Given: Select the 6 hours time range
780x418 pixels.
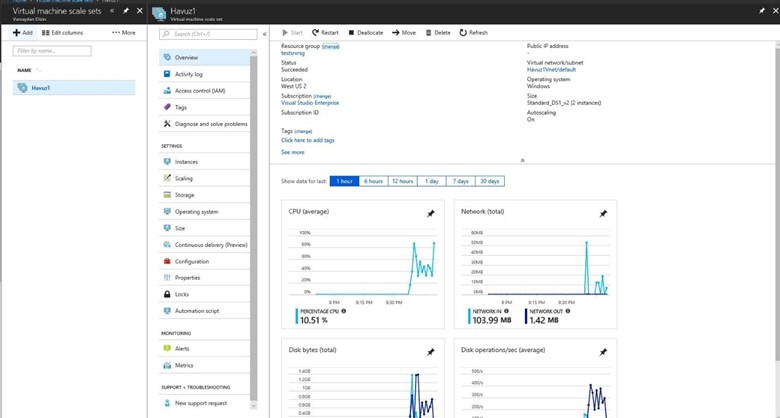Looking at the screenshot, I should click(x=373, y=181).
